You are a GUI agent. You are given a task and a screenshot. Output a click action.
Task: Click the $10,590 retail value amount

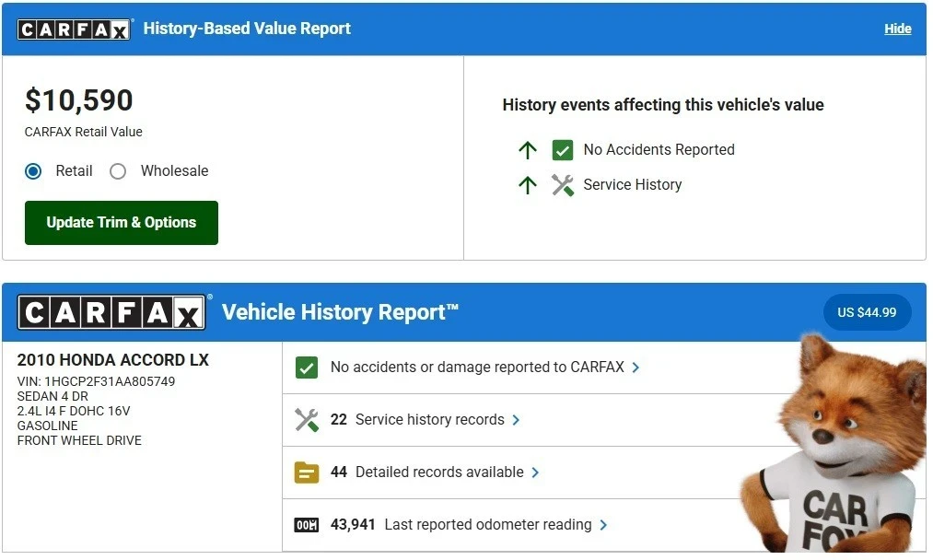point(78,100)
